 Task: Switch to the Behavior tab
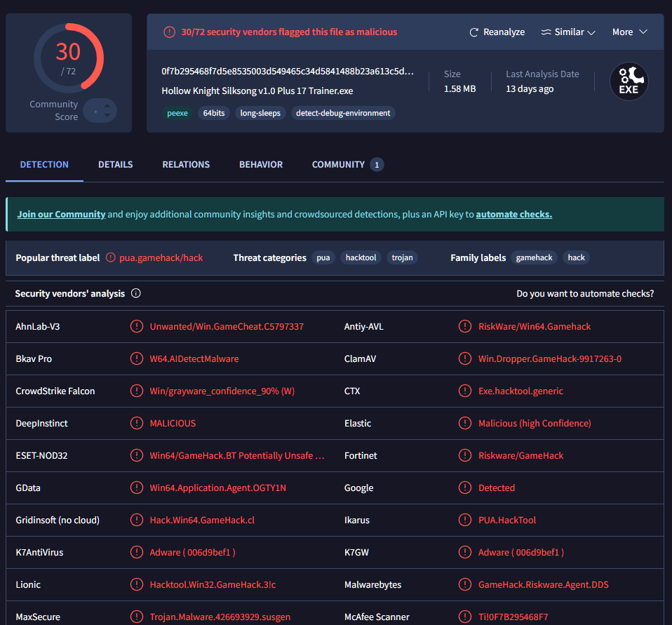(261, 165)
